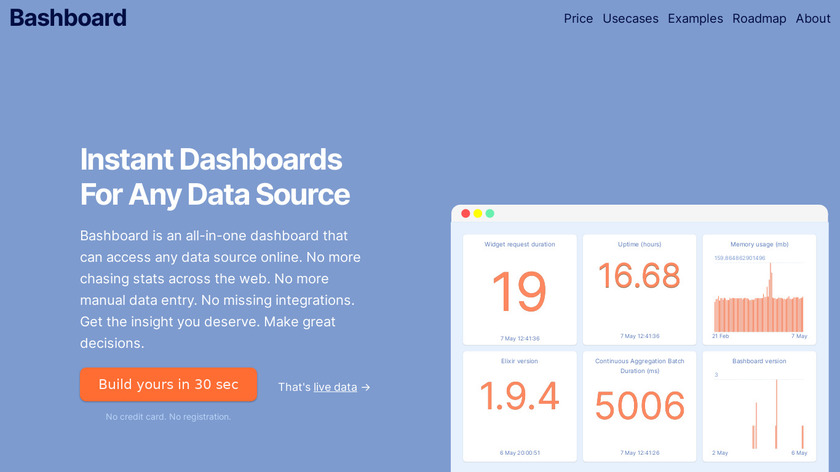Click the Build yours in 30 sec button
The width and height of the screenshot is (840, 472).
click(x=168, y=384)
